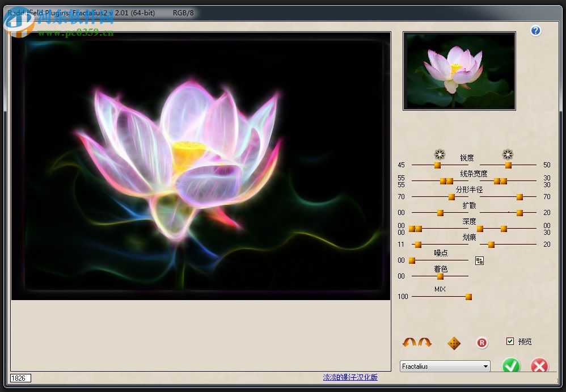Click the left 分形半径 slider handle
Screen dimensions: 566x392
(451, 197)
